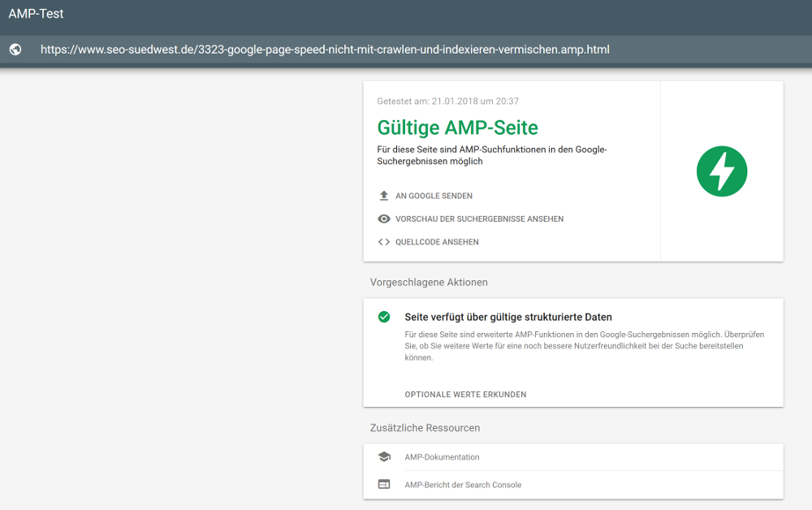Screen dimensions: 812x510
Task: Select the upload icon beside AN GOOGLE SENDEN
Action: (x=382, y=195)
